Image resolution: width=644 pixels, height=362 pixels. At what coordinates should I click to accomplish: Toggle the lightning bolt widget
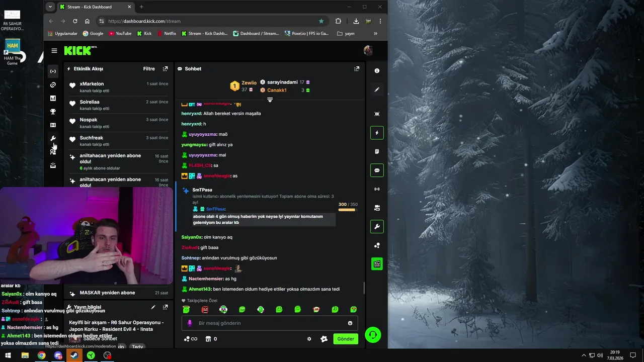click(377, 133)
